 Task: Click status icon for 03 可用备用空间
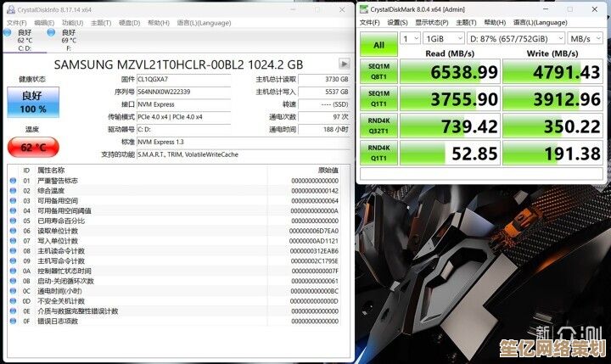click(14, 201)
